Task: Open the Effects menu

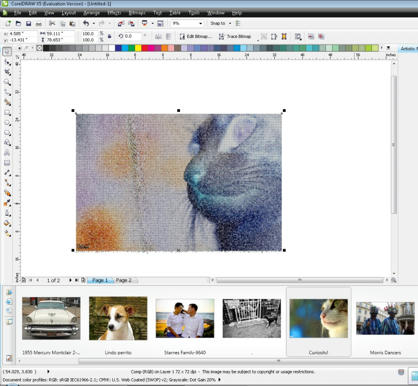Action: [x=114, y=13]
